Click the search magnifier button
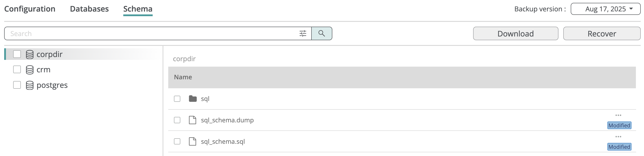This screenshot has height=156, width=644. (322, 33)
